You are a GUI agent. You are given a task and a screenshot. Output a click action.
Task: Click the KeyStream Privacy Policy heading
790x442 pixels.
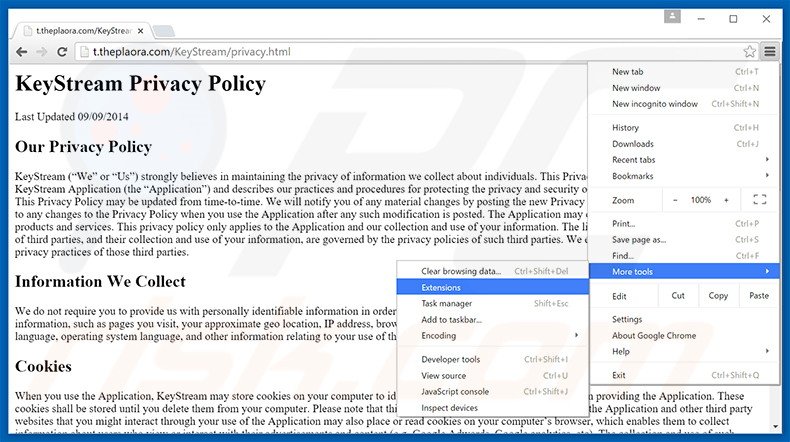[x=141, y=84]
